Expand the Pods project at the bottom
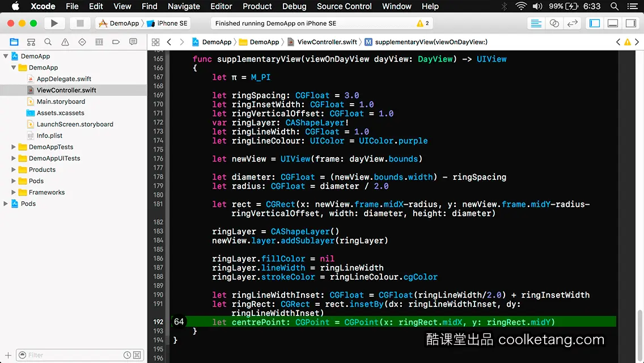 6,204
